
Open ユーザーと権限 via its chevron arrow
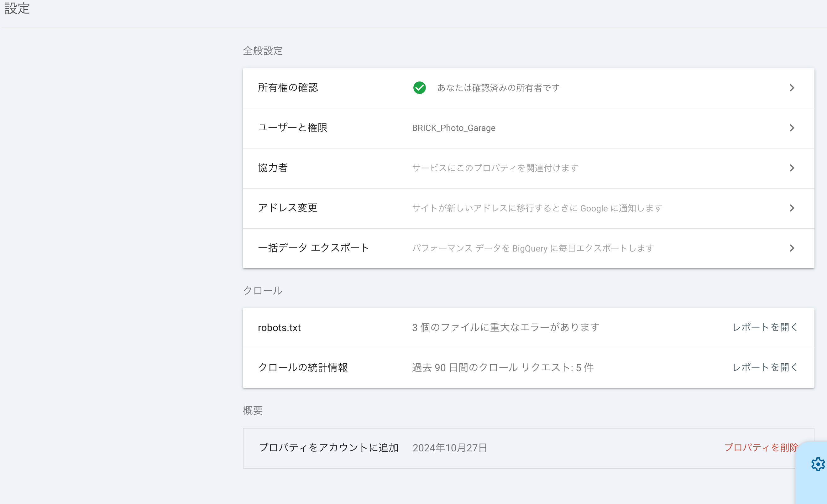point(792,128)
